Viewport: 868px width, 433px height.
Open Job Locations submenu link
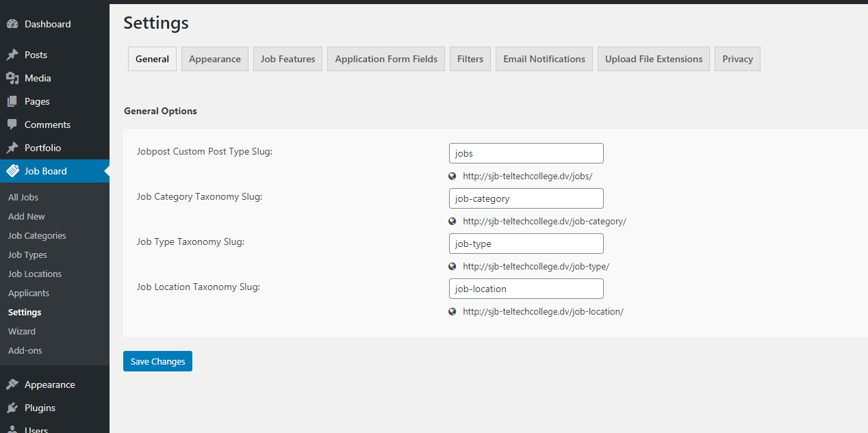[35, 274]
